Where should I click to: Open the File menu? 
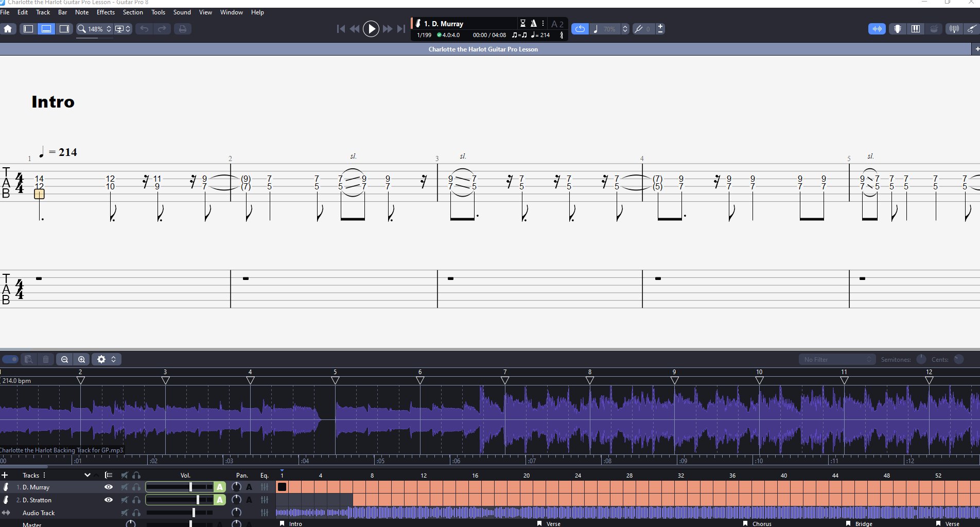(x=5, y=12)
